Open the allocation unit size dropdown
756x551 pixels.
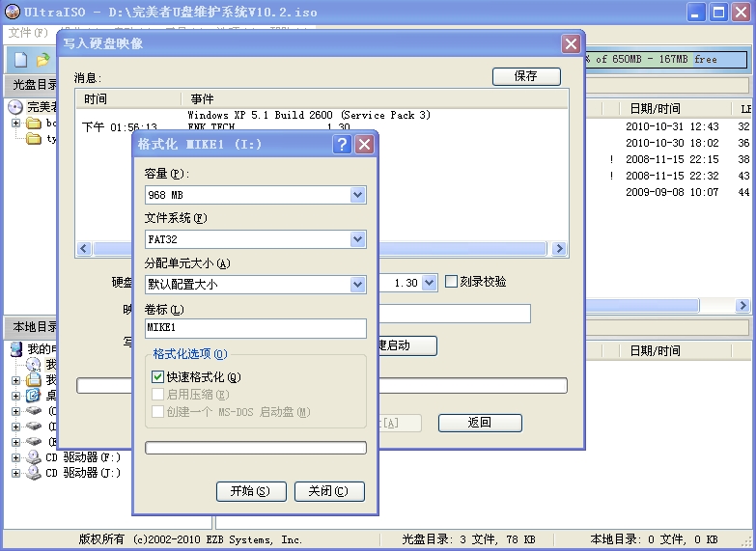[x=357, y=284]
